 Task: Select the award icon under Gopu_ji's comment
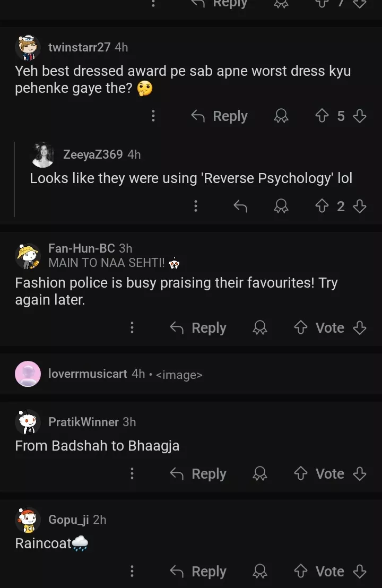260,571
